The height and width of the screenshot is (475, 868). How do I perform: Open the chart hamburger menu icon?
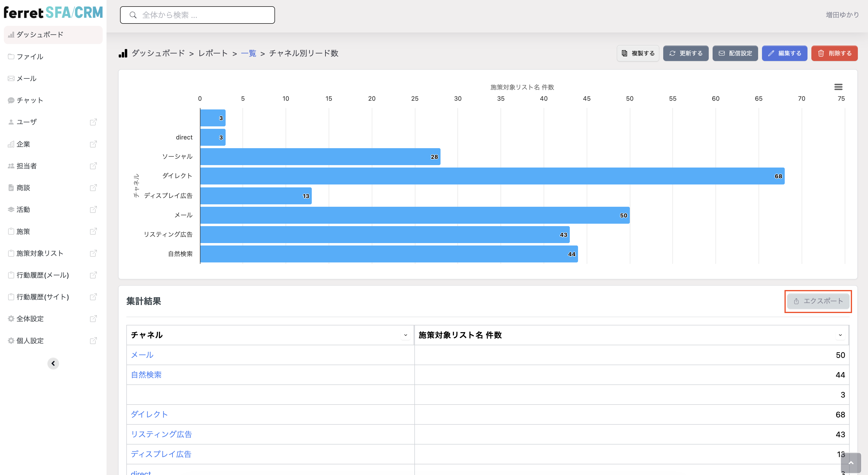[x=838, y=87]
